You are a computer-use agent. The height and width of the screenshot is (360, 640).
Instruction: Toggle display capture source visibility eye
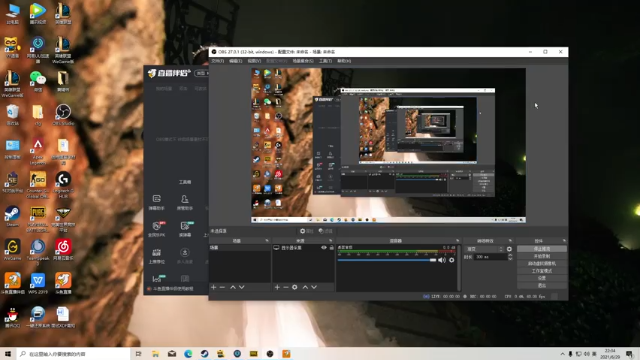click(324, 248)
